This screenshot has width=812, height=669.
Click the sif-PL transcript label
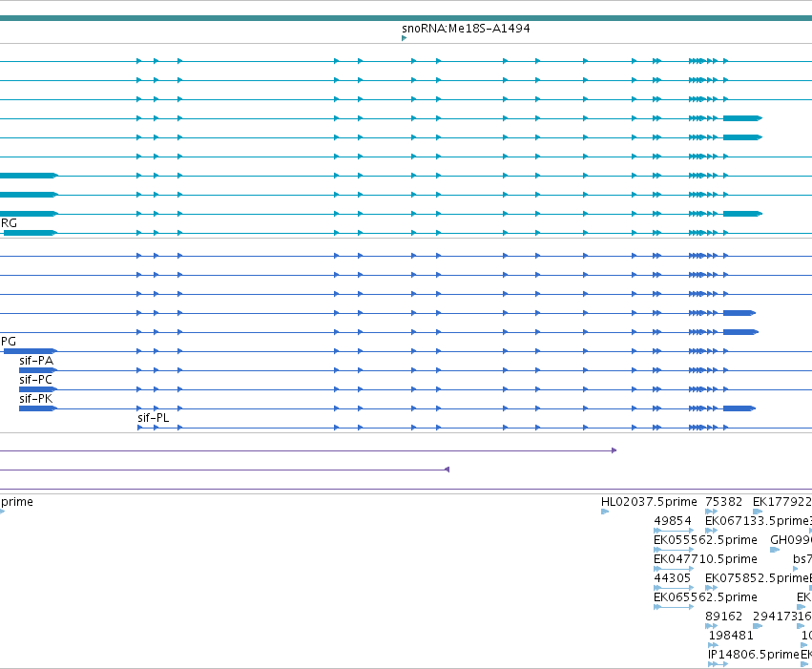pos(154,418)
